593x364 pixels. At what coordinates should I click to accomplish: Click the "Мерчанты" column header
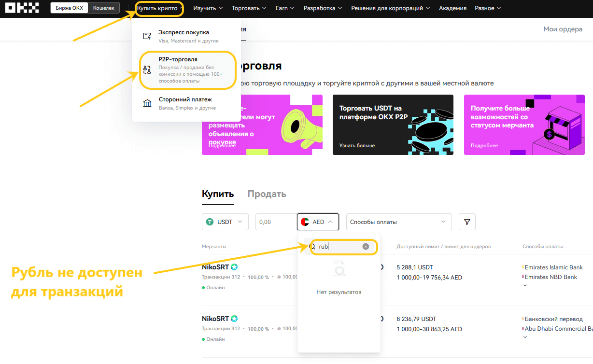click(214, 247)
